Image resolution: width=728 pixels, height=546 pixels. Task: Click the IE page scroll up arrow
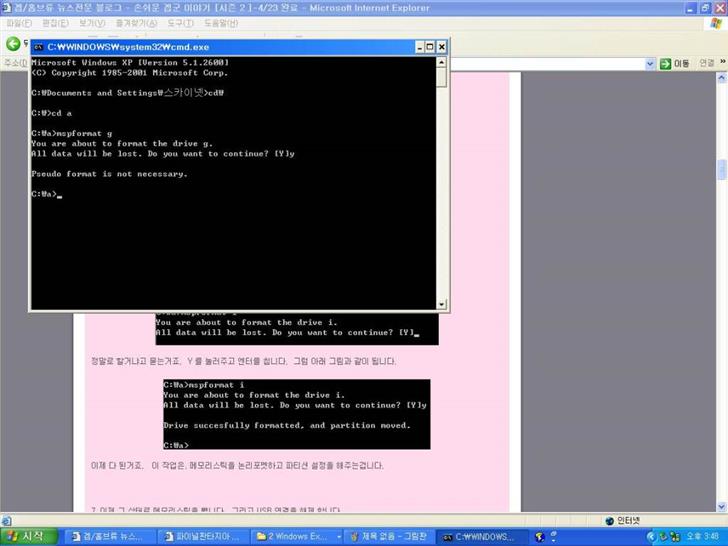coord(722,78)
